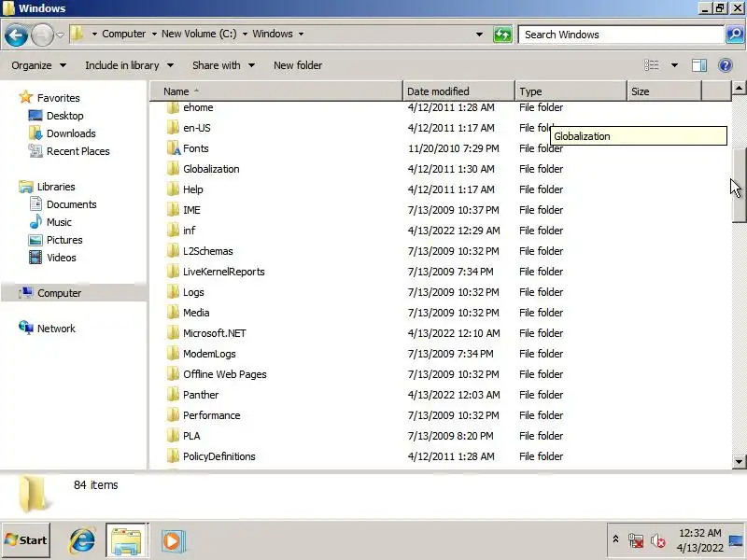Open the view options dropdown arrow
The image size is (747, 560).
pyautogui.click(x=674, y=65)
